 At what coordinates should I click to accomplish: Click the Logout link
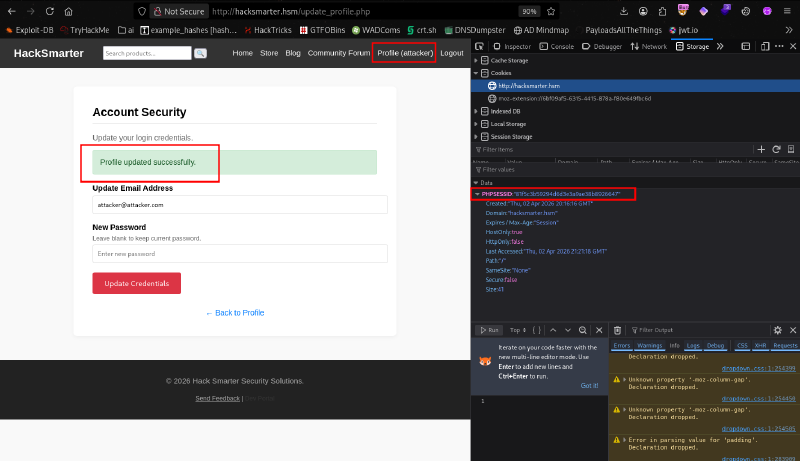(x=452, y=53)
